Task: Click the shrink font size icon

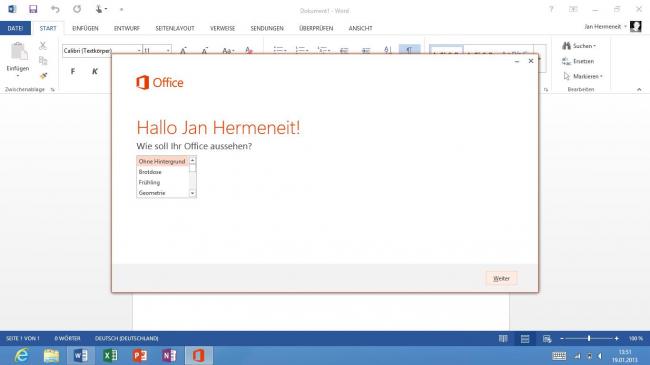Action: pyautogui.click(x=205, y=51)
